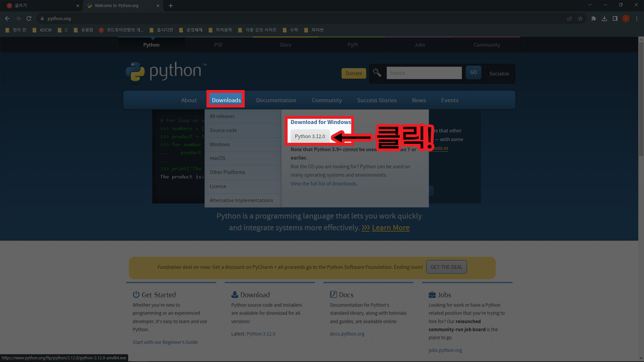Select the PyPI top bar tab
Screen dimensions: 644x362
tap(352, 45)
